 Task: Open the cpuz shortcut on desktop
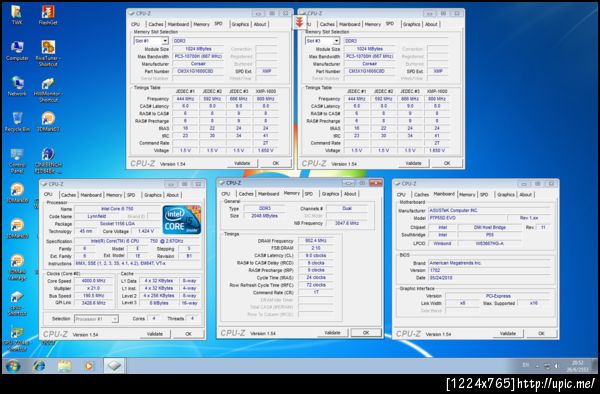point(17,303)
